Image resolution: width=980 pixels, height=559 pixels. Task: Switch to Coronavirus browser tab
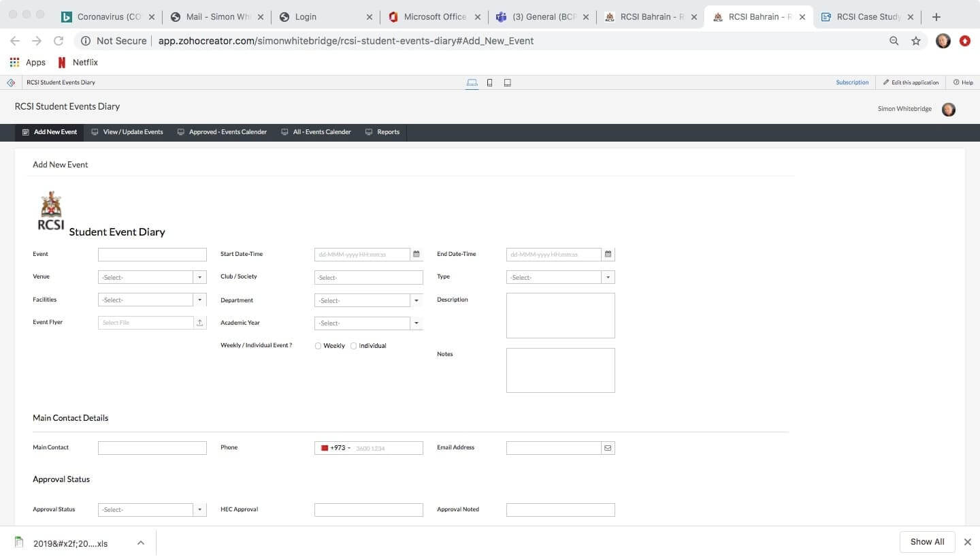[x=108, y=17]
